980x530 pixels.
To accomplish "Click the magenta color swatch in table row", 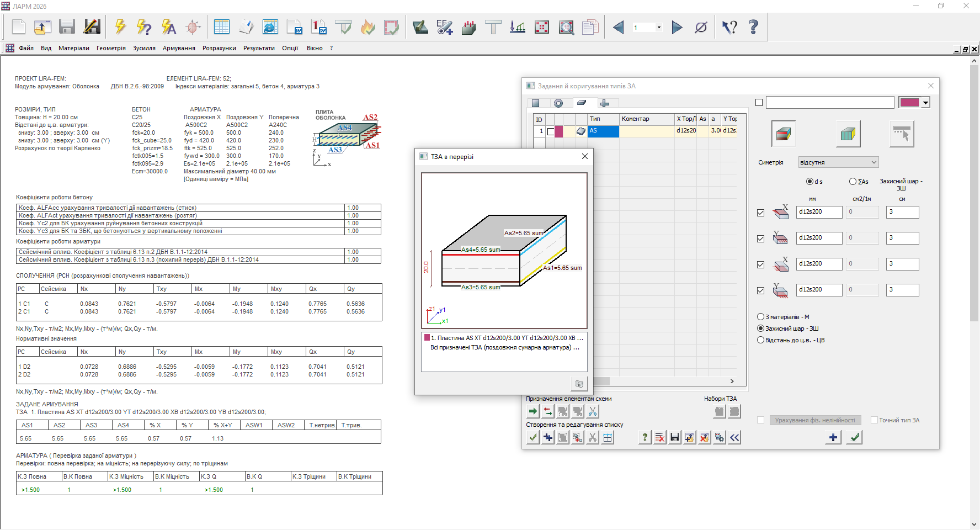I will click(559, 131).
